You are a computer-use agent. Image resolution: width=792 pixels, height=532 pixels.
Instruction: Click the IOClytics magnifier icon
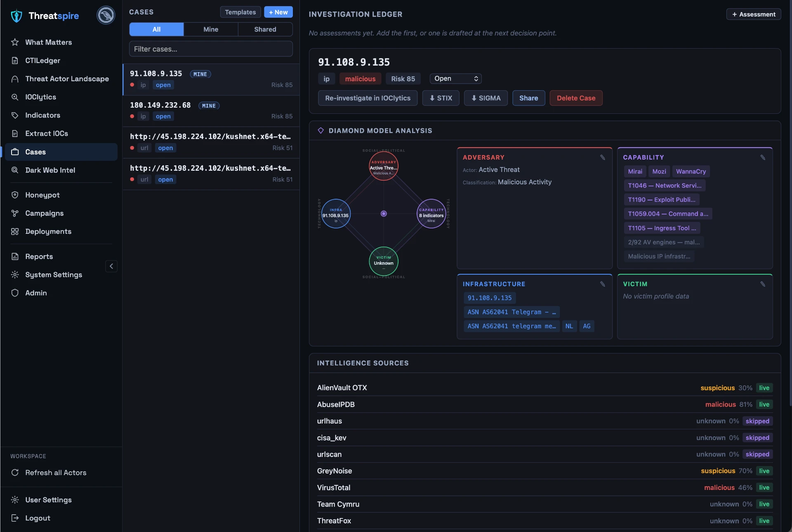pyautogui.click(x=15, y=97)
